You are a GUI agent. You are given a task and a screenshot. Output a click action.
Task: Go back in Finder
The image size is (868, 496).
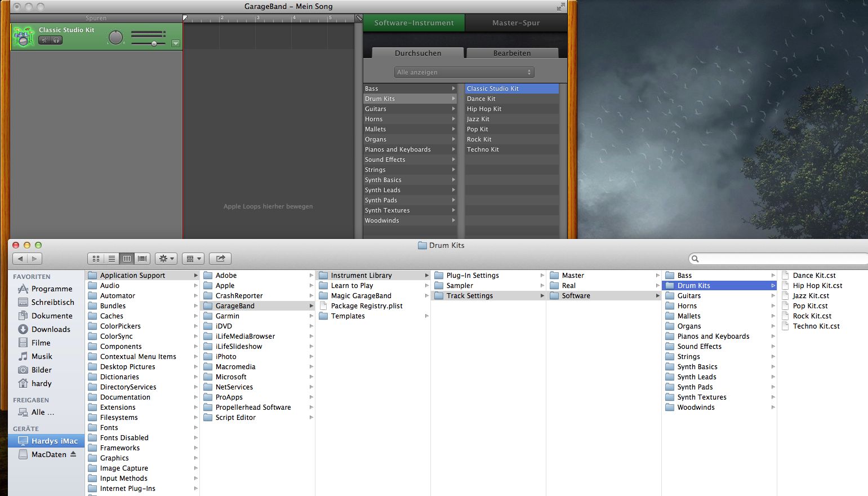coord(20,259)
